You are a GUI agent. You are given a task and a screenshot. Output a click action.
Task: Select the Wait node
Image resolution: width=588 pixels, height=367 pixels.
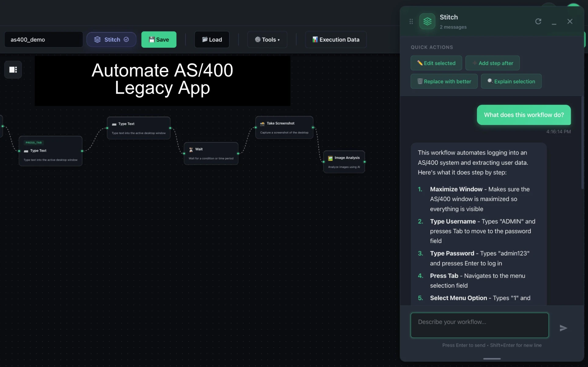(x=211, y=153)
